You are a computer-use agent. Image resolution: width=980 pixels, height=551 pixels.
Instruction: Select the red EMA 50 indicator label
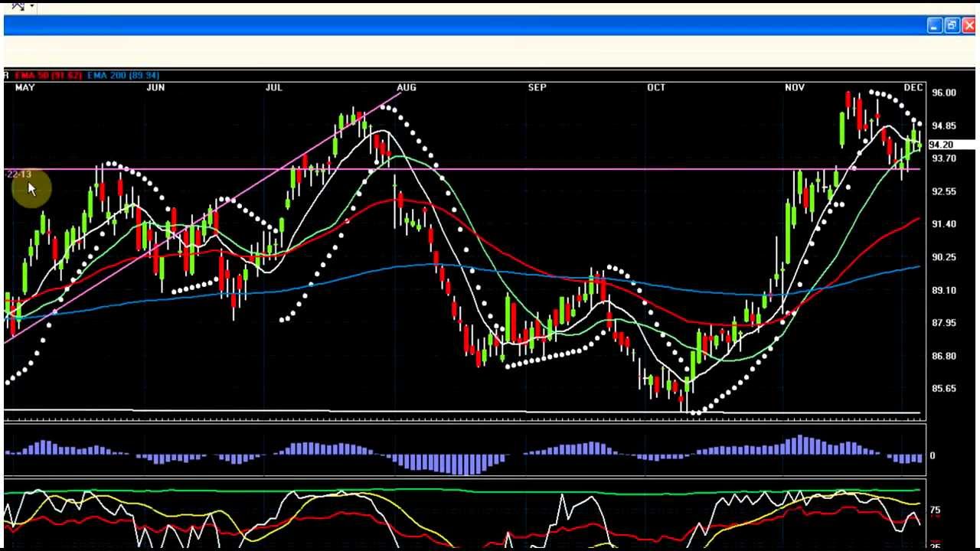[x=47, y=75]
